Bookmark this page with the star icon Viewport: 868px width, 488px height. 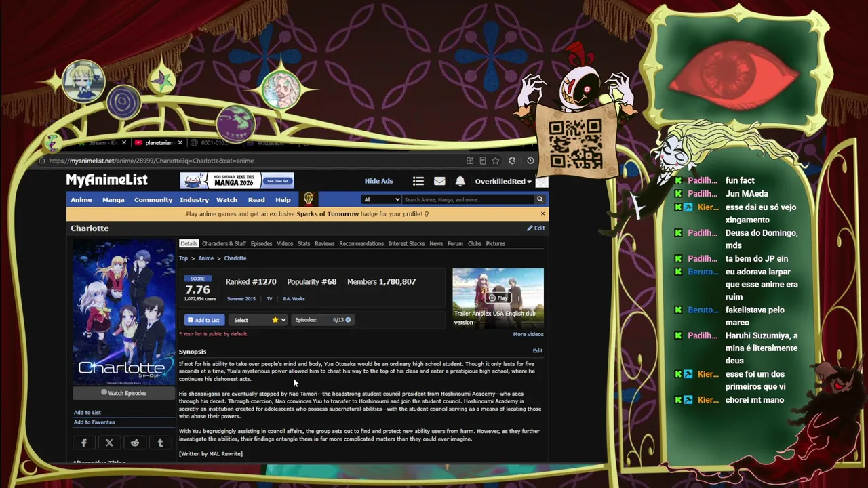click(496, 161)
